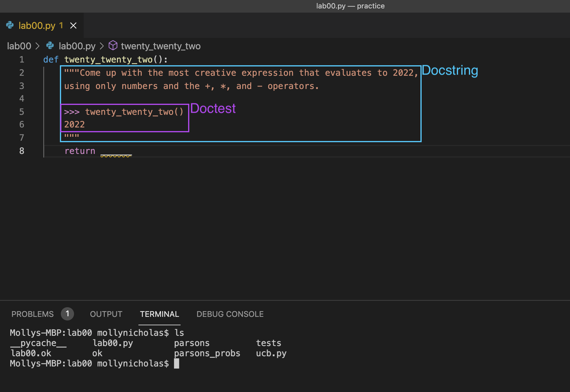
Task: Close the lab00.py editor tab
Action: (x=73, y=25)
